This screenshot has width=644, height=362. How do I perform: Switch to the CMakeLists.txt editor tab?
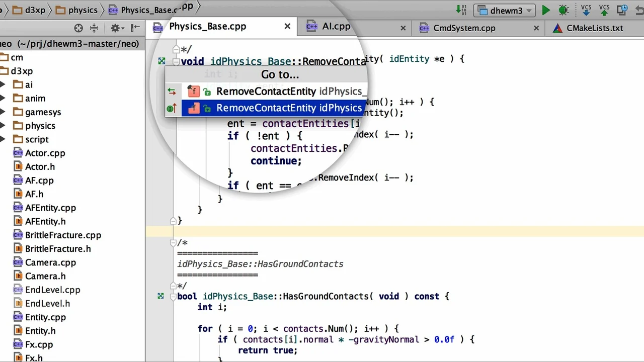595,28
